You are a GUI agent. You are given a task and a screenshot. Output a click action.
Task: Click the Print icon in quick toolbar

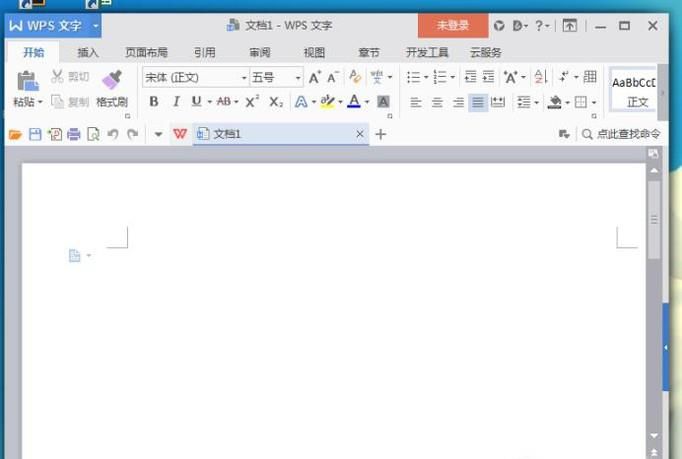click(73, 134)
